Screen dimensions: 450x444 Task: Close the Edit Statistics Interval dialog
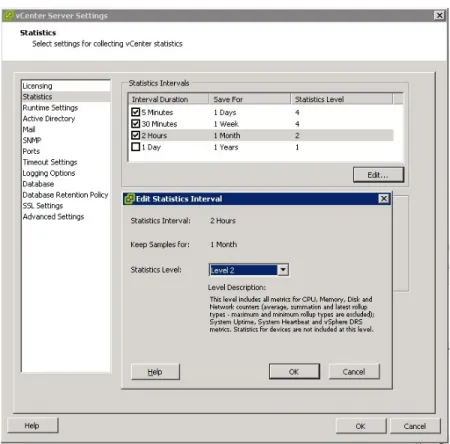[384, 199]
